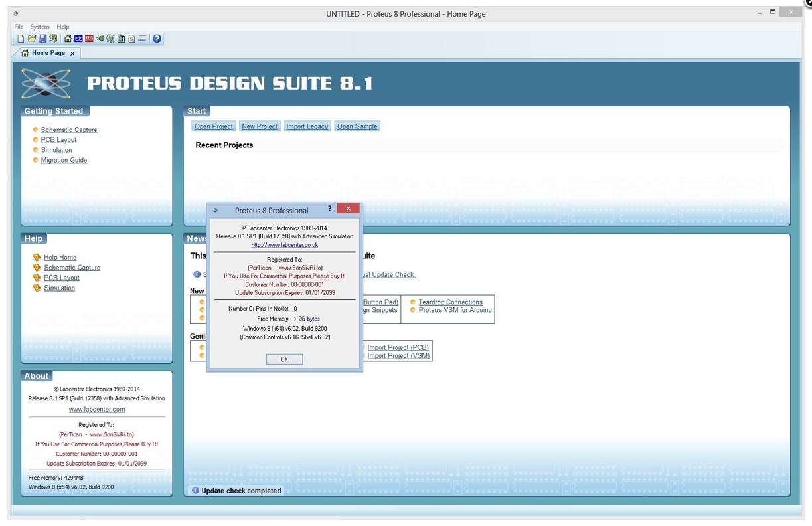Screen dimensions: 812x526
Task: Click the Proteus icon in the dialog title bar
Action: pos(215,211)
